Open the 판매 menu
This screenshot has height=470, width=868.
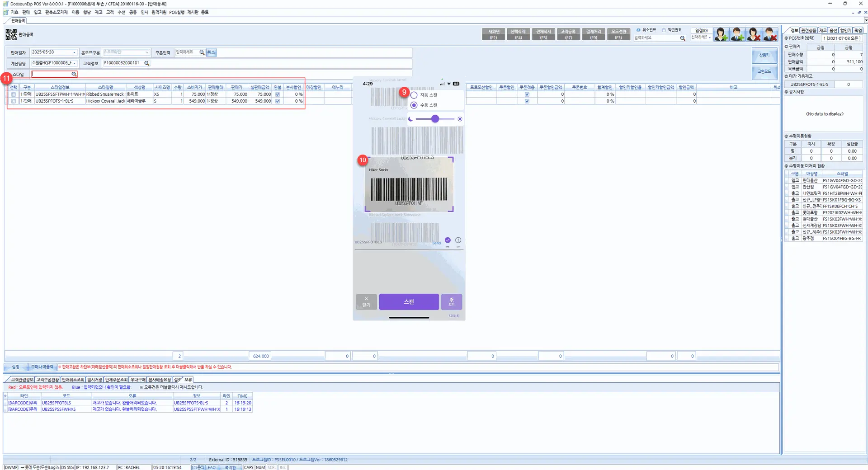click(26, 12)
